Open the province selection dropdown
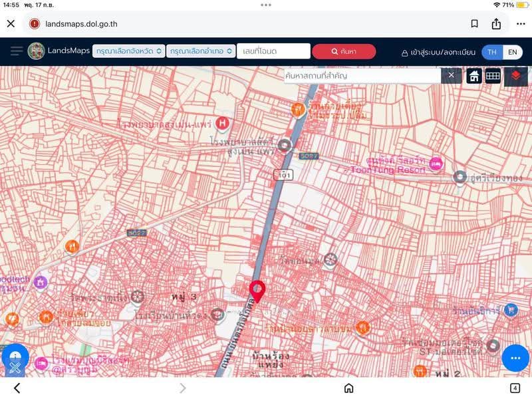 tap(128, 51)
